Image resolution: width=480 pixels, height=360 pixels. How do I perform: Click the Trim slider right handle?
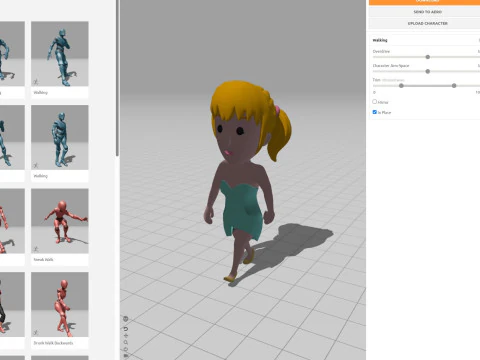click(454, 86)
